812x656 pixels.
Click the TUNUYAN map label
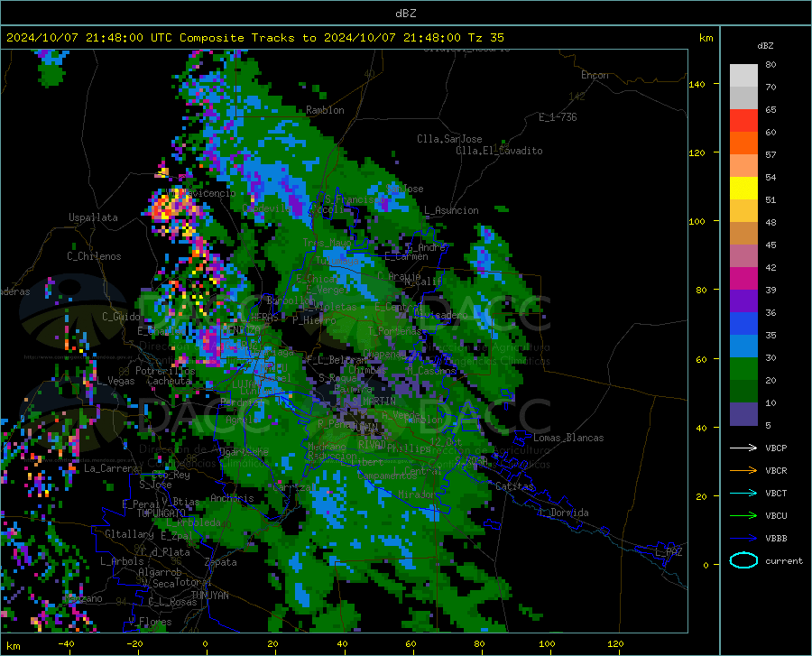[209, 595]
